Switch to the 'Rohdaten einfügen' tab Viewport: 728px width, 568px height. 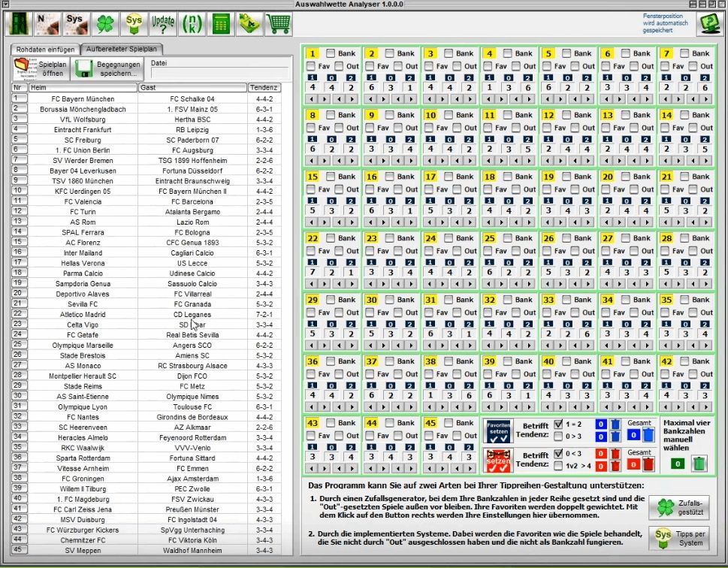click(x=46, y=50)
